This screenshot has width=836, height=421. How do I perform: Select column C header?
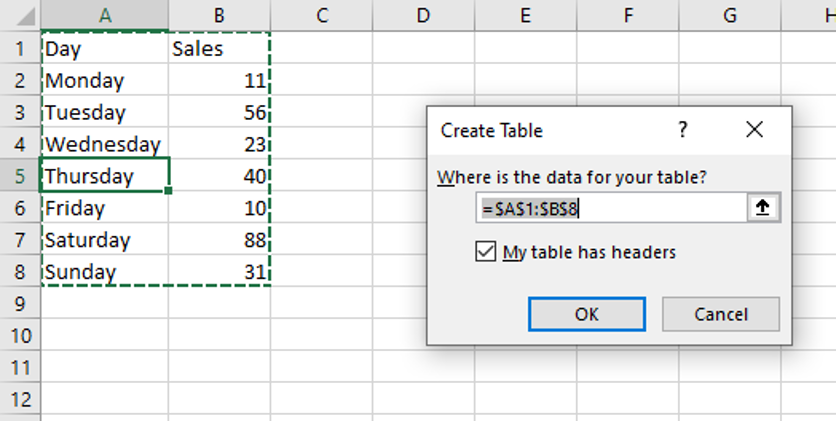click(x=321, y=15)
